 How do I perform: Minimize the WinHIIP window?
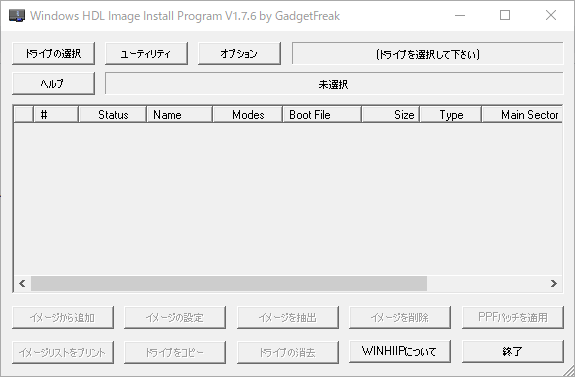tap(460, 15)
